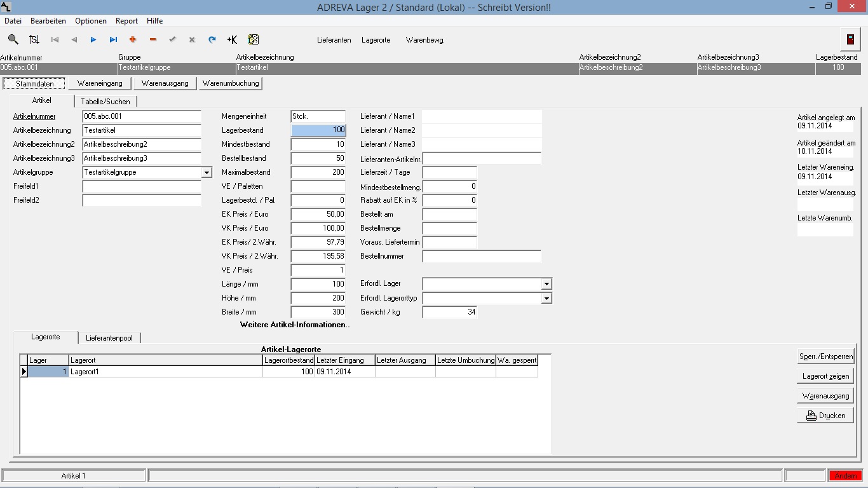The width and height of the screenshot is (868, 488).
Task: Click the Stammdaten button
Action: (x=35, y=83)
